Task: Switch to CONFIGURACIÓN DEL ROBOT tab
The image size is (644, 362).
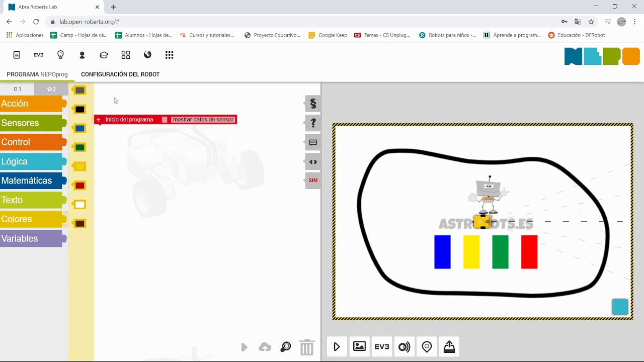Action: coord(120,74)
